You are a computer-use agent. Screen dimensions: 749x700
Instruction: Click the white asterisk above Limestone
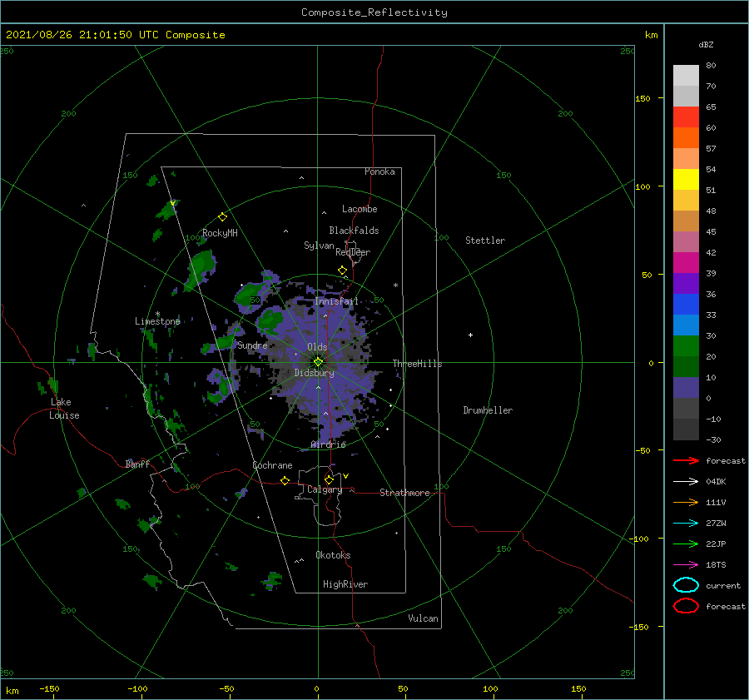click(157, 314)
